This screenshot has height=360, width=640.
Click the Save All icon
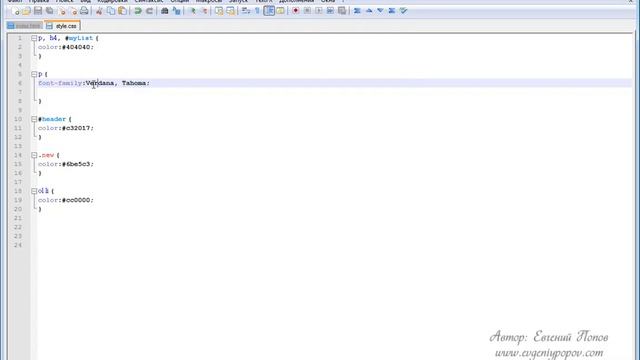49,11
